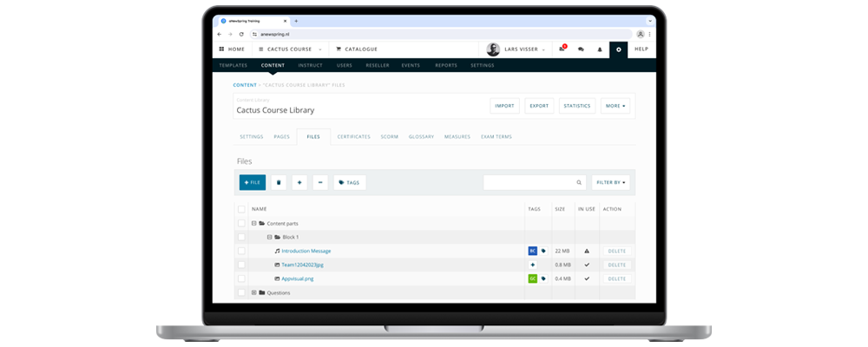The width and height of the screenshot is (868, 347).
Task: Expand the Questions folder
Action: point(253,292)
